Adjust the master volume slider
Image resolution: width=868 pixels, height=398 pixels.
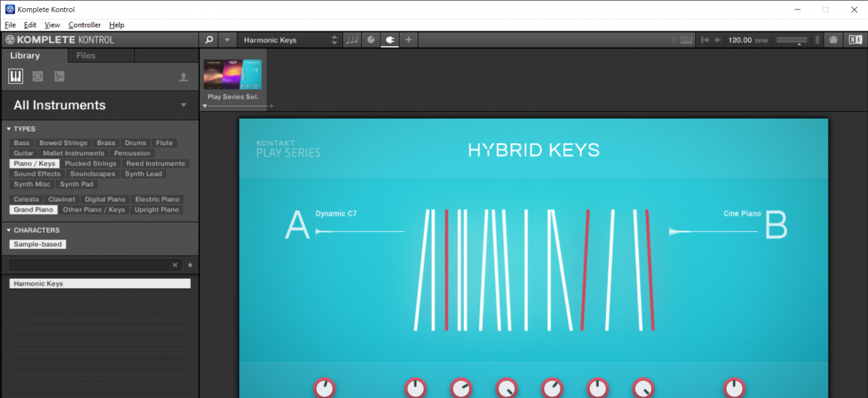click(791, 40)
